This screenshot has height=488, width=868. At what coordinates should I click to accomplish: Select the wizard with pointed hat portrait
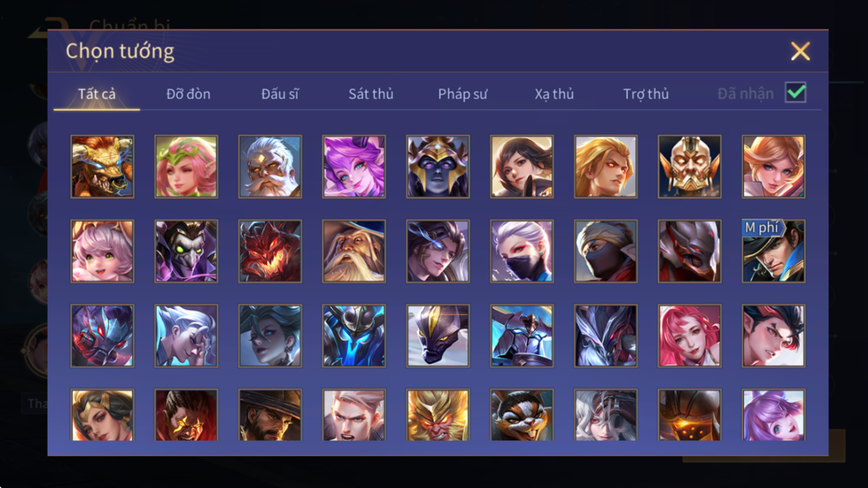coord(354,251)
